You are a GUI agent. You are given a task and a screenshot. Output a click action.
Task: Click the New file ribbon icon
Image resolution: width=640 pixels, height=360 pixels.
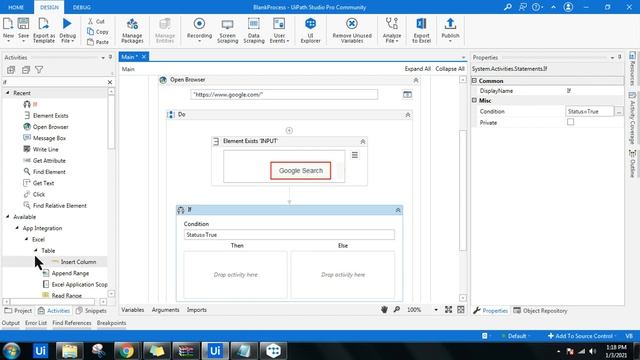click(x=8, y=30)
